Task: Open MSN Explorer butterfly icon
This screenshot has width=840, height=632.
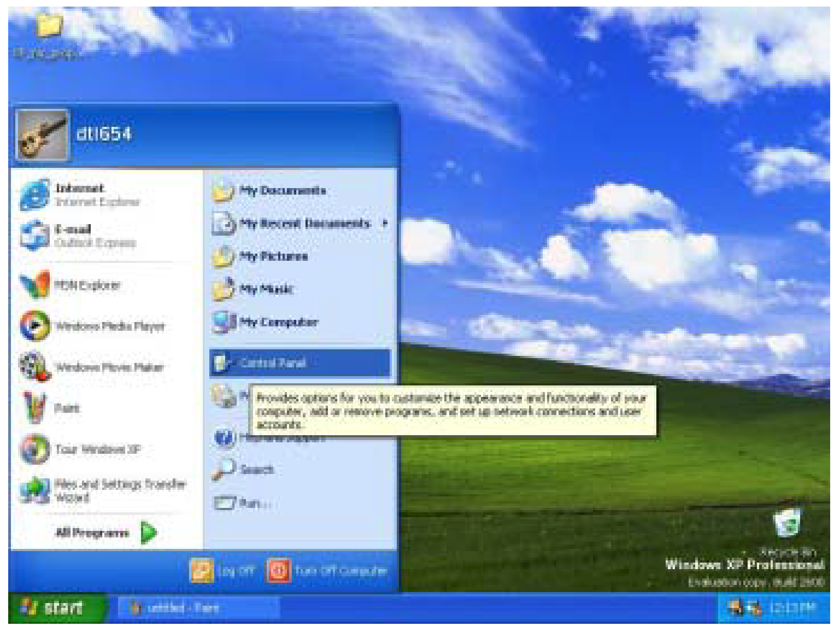Action: (34, 285)
